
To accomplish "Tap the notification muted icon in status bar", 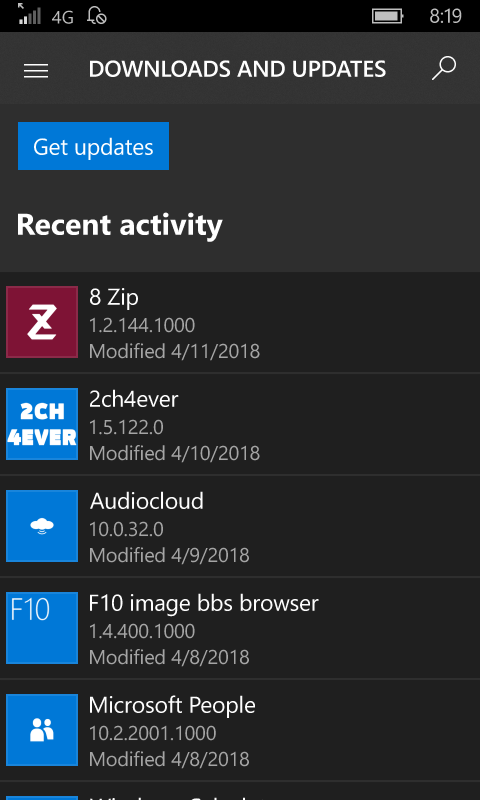I will click(x=97, y=16).
